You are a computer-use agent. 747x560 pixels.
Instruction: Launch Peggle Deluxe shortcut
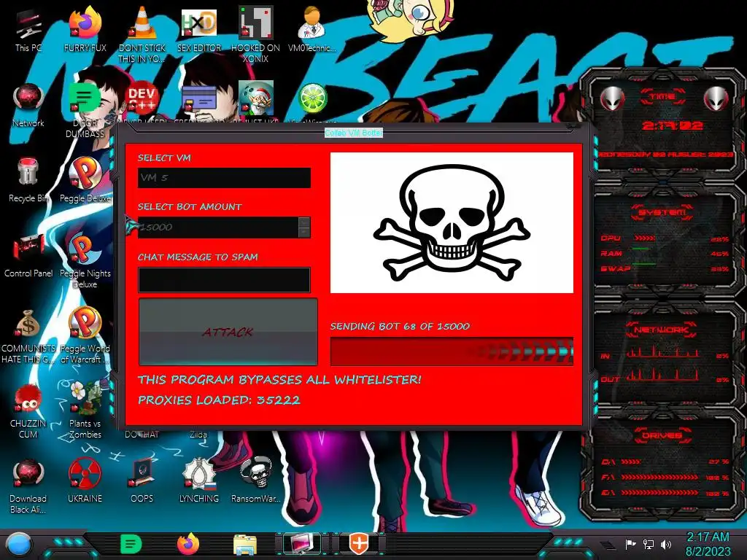85,180
